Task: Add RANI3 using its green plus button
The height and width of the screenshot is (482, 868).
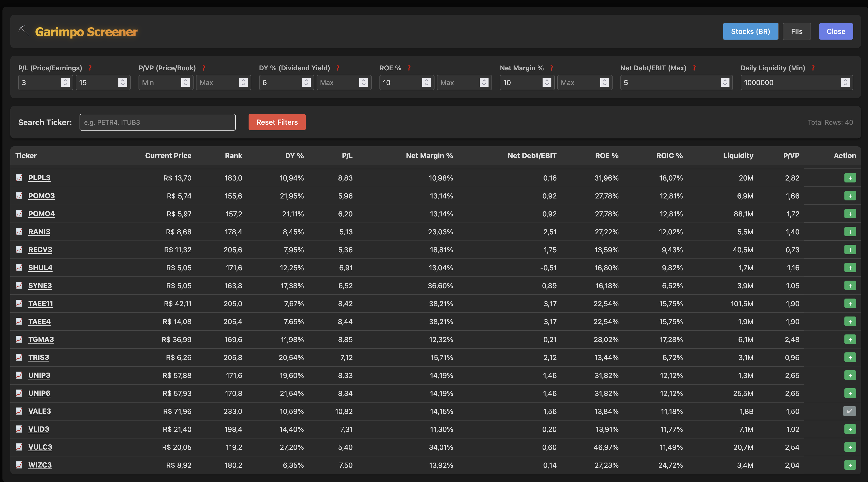Action: coord(850,232)
